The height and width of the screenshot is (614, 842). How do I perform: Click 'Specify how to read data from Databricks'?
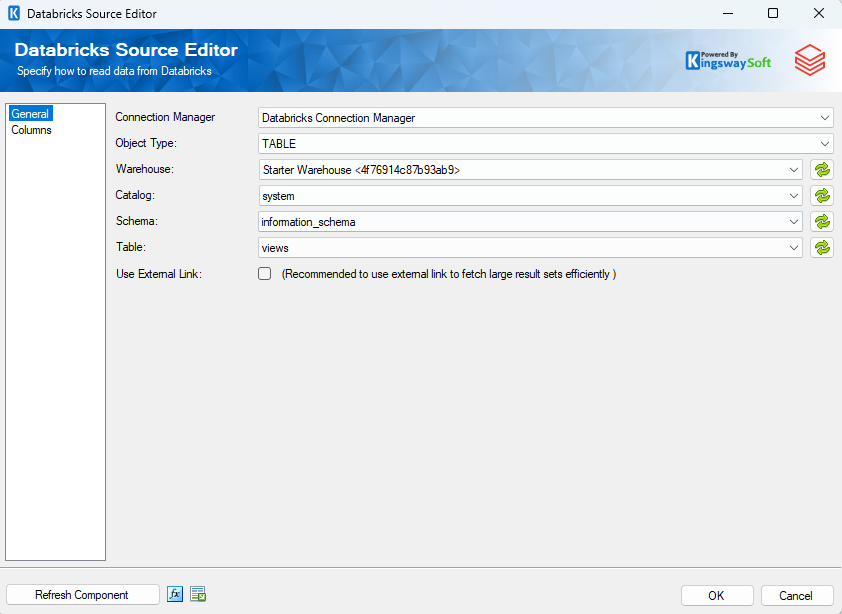[114, 71]
